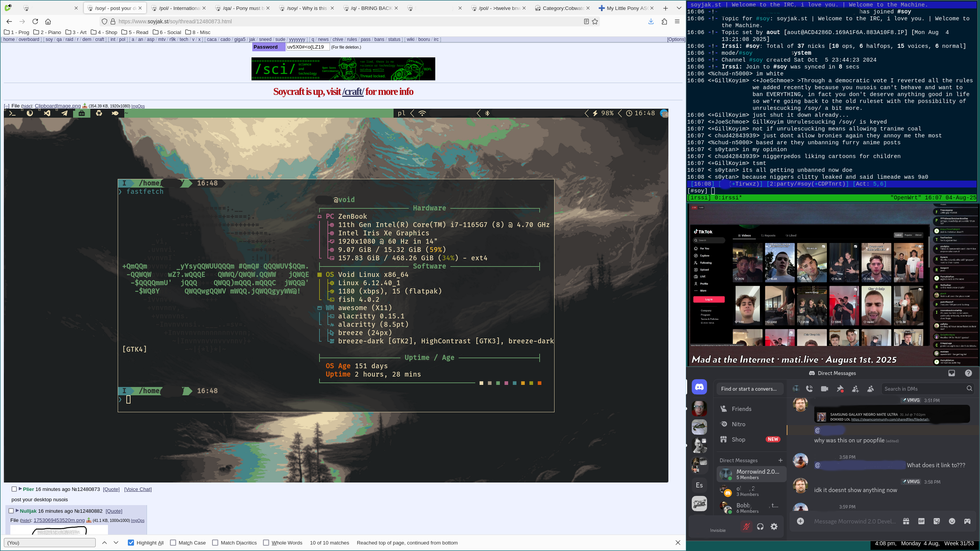The height and width of the screenshot is (551, 980).
Task: Enable the Match Case checkbox
Action: click(x=173, y=543)
